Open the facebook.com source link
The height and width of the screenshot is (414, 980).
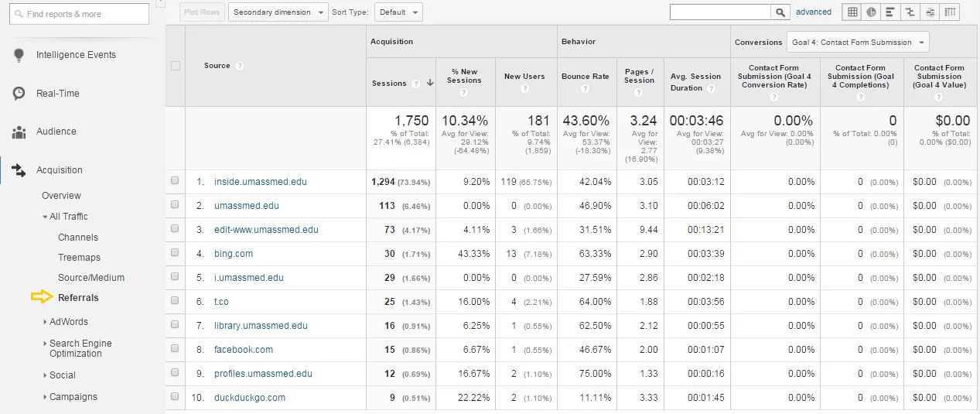point(244,350)
